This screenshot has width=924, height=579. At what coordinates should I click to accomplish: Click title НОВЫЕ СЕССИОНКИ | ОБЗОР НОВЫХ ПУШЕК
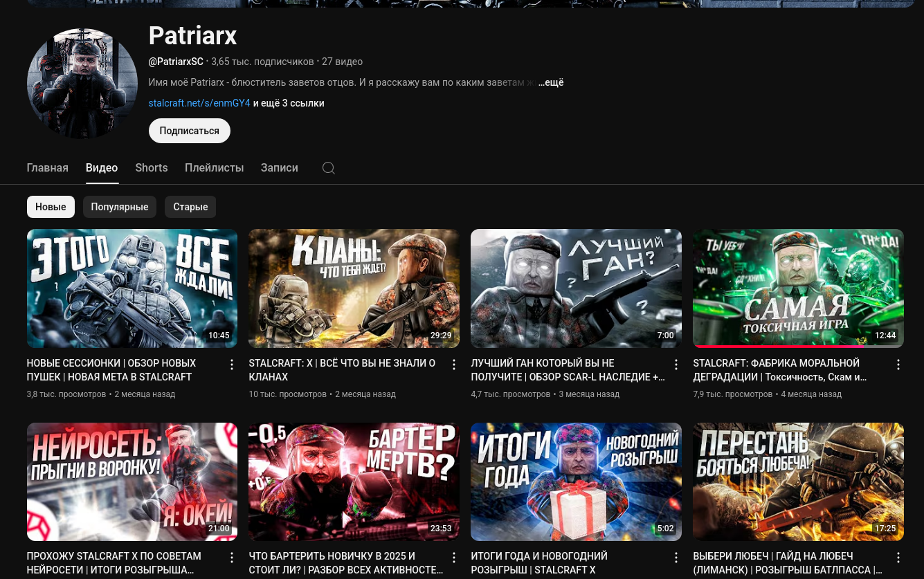coord(111,370)
